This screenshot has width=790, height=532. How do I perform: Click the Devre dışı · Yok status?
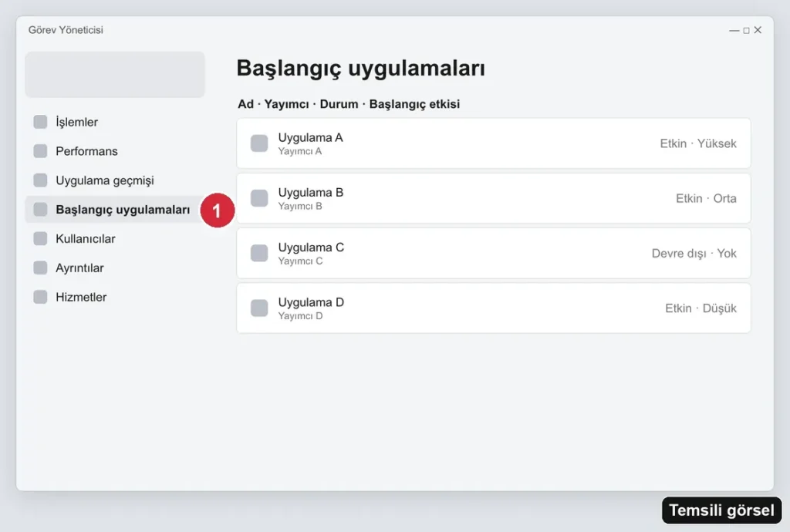pos(694,253)
